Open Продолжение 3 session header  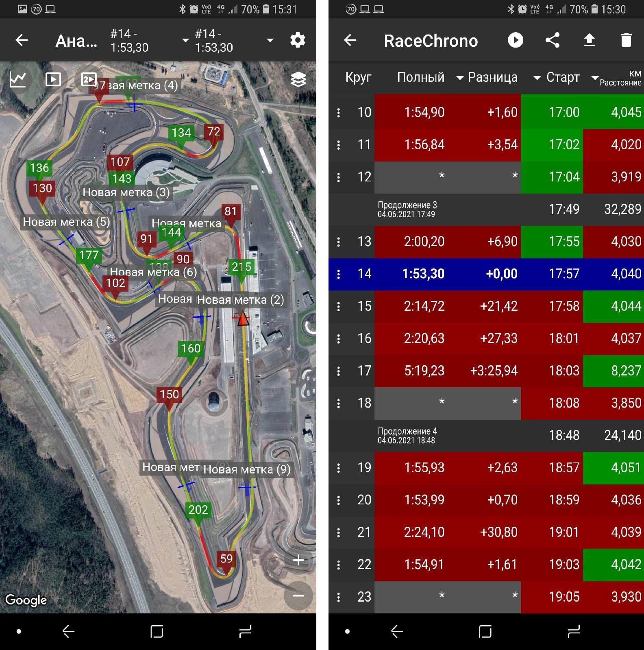(x=486, y=209)
